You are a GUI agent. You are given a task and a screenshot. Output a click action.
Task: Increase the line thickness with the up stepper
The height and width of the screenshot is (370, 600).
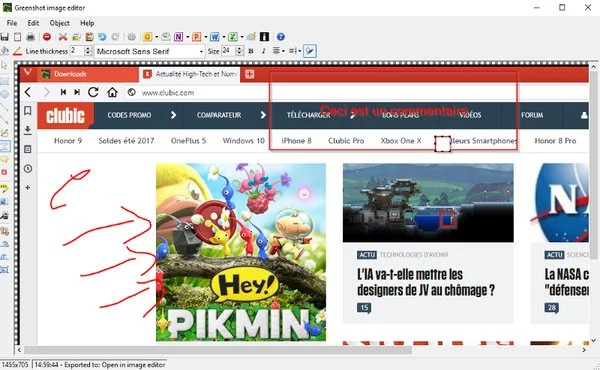(x=88, y=49)
